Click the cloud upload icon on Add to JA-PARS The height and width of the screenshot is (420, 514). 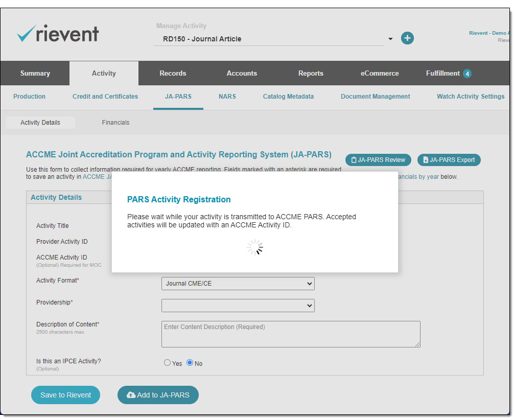pos(131,395)
